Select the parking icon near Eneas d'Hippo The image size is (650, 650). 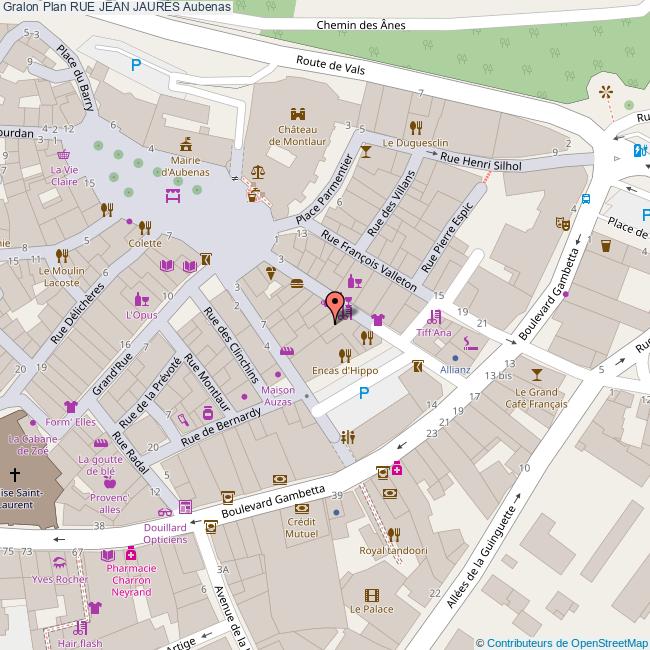[x=364, y=394]
